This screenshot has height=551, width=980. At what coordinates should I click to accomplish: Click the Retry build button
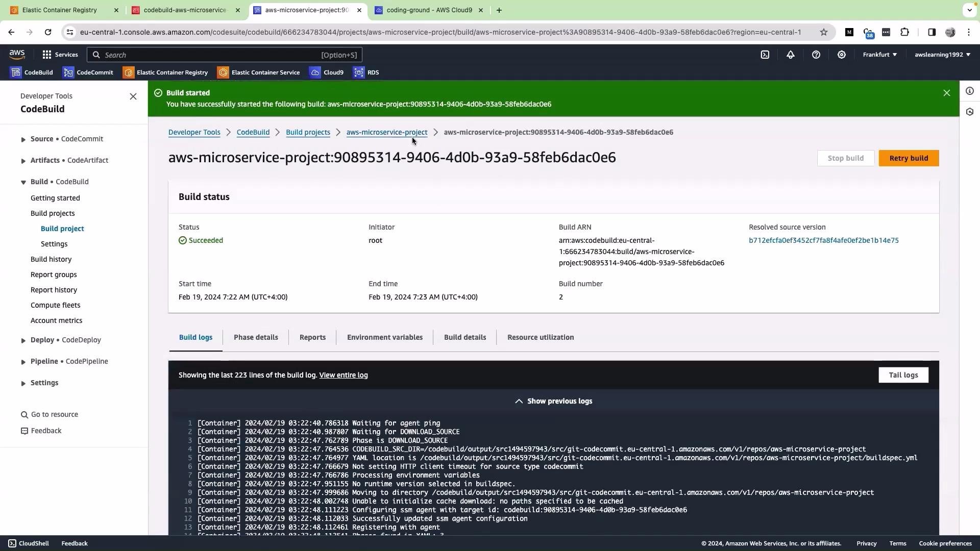pos(909,158)
